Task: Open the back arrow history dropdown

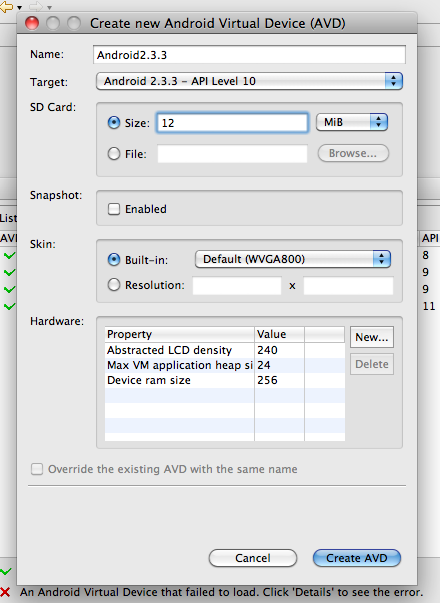Action: (20, 8)
